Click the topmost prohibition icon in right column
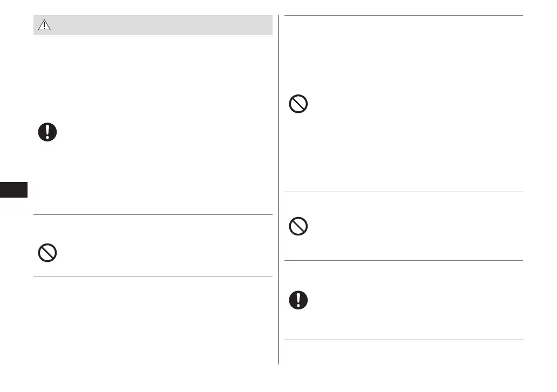This screenshot has width=557, height=392. click(x=298, y=104)
